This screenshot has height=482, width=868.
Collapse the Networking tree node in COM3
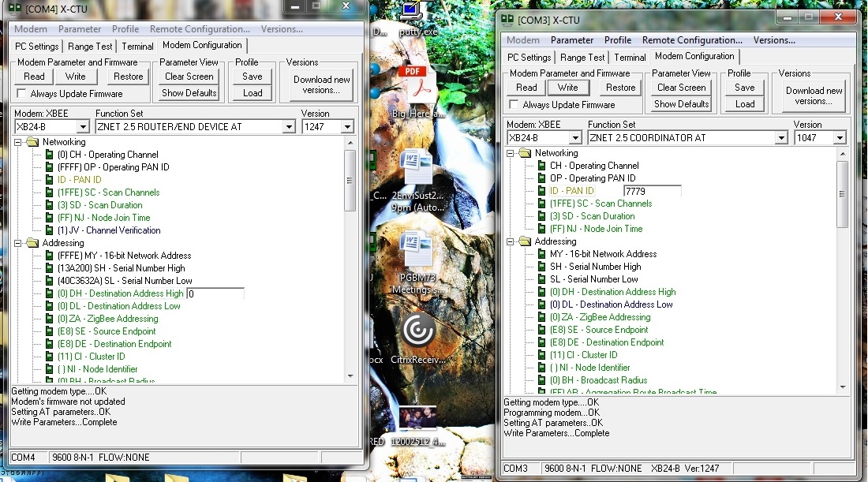[511, 153]
